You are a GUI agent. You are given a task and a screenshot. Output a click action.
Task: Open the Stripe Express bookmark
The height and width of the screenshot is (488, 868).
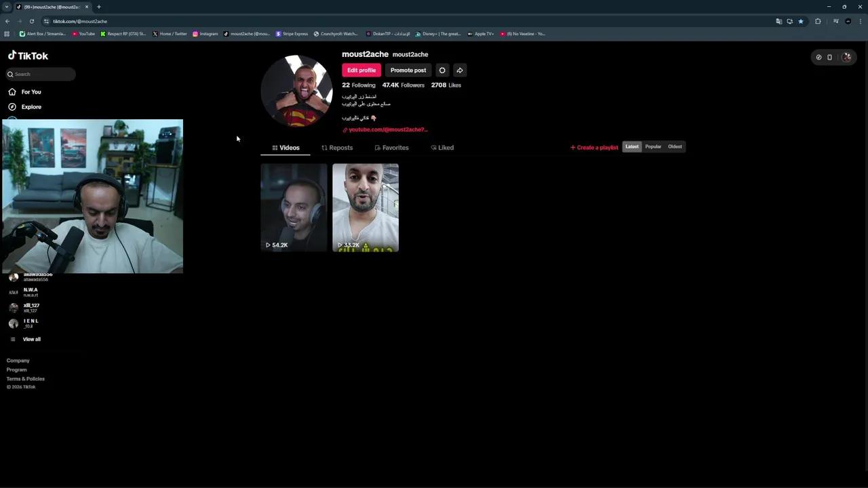(x=292, y=34)
